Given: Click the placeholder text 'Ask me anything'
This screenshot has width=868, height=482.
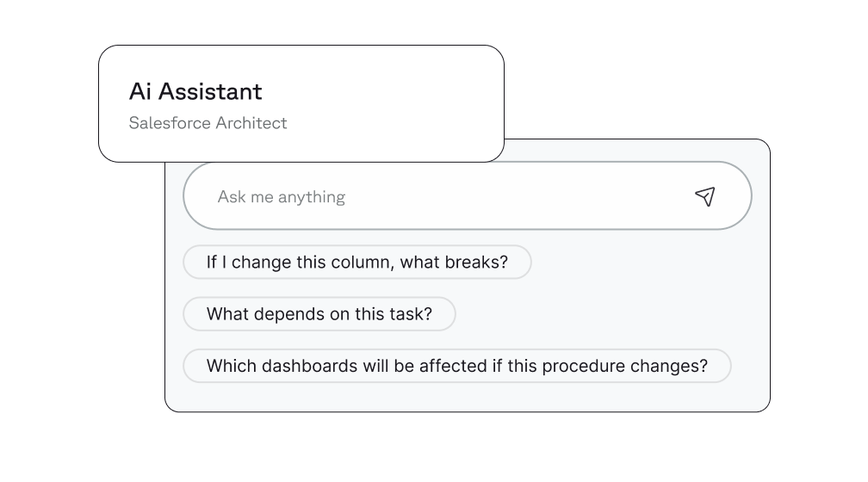Looking at the screenshot, I should pyautogui.click(x=281, y=197).
